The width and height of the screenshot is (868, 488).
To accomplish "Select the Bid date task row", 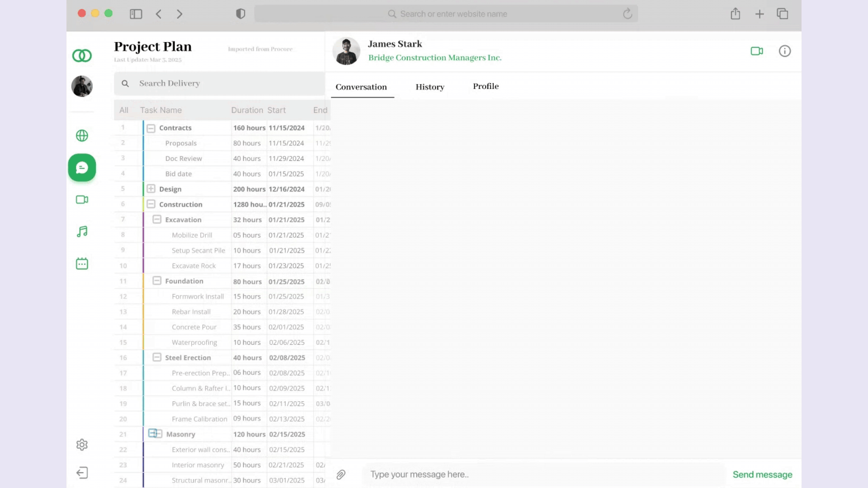I will [222, 174].
